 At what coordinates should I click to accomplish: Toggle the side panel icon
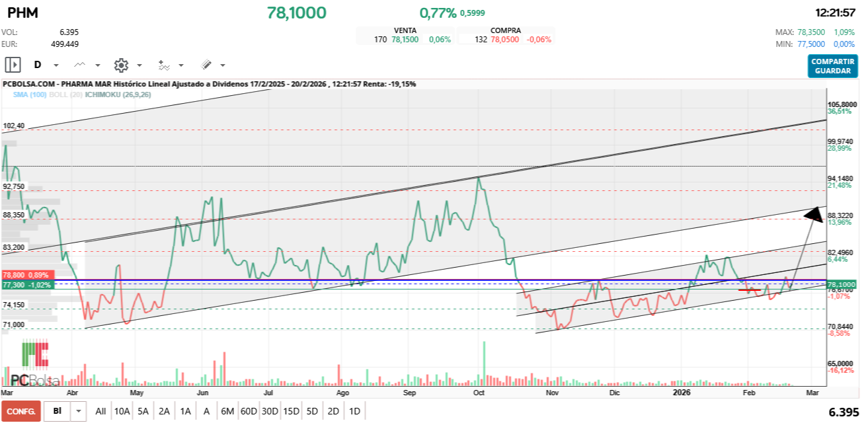[13, 65]
